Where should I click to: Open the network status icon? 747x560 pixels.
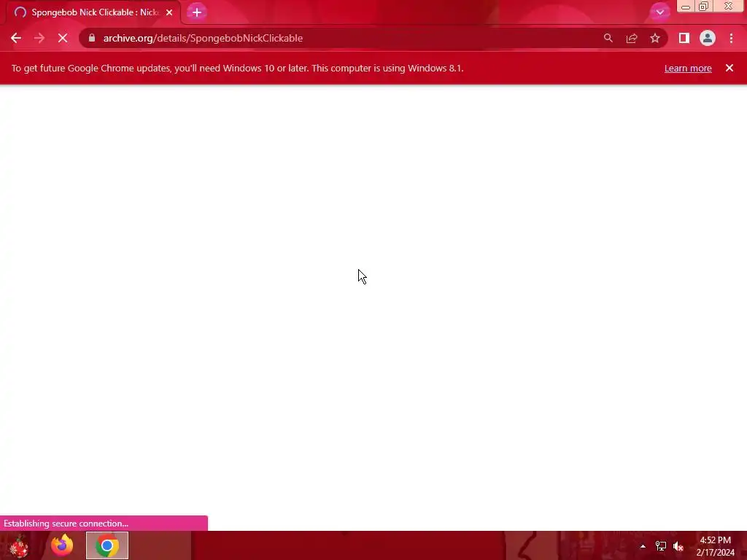(661, 546)
